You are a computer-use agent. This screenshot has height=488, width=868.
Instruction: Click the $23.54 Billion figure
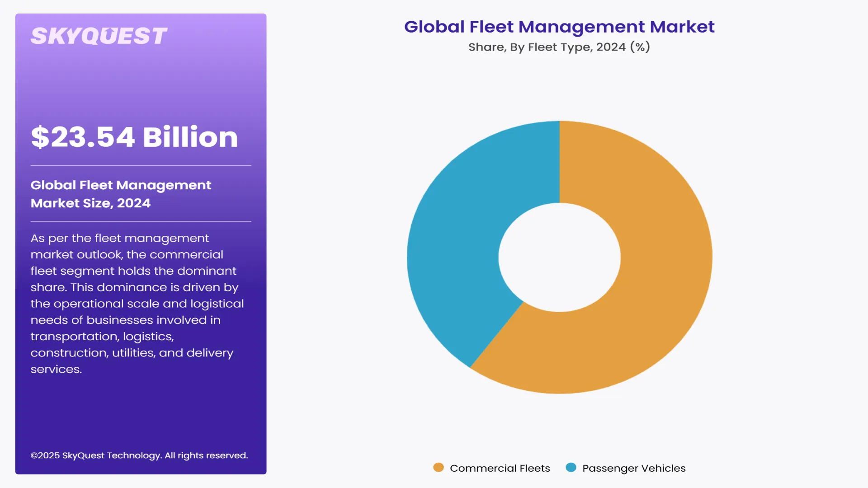click(134, 137)
